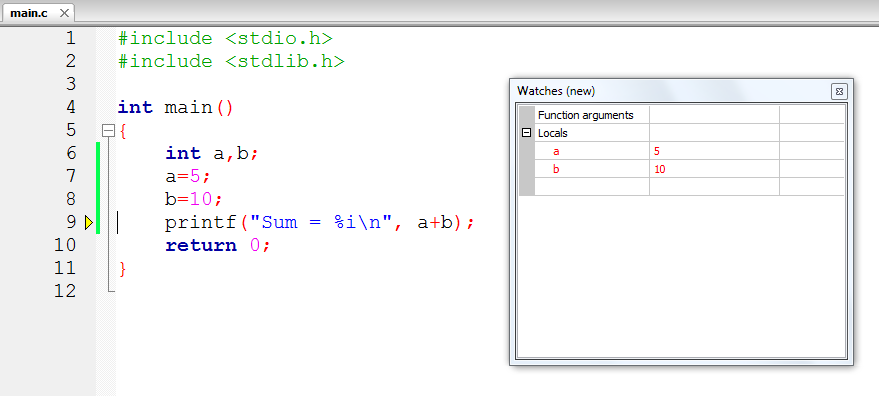Click line number 12 in the margin

point(65,291)
